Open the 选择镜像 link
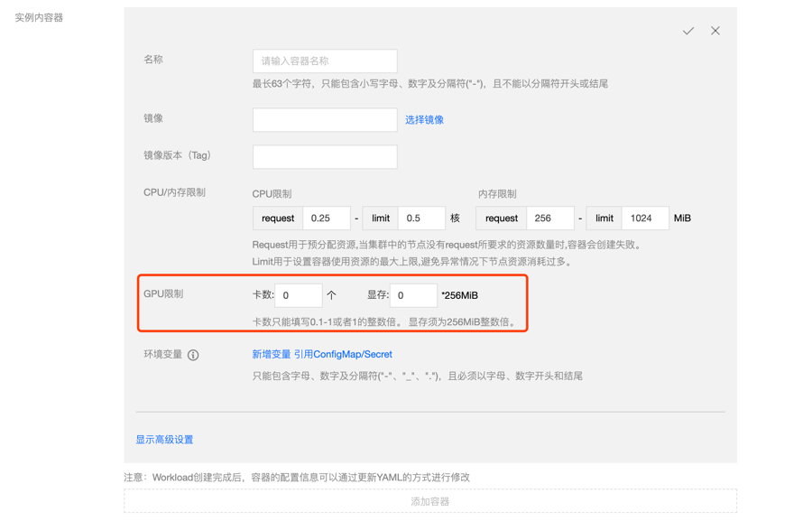812x521 pixels. (424, 120)
